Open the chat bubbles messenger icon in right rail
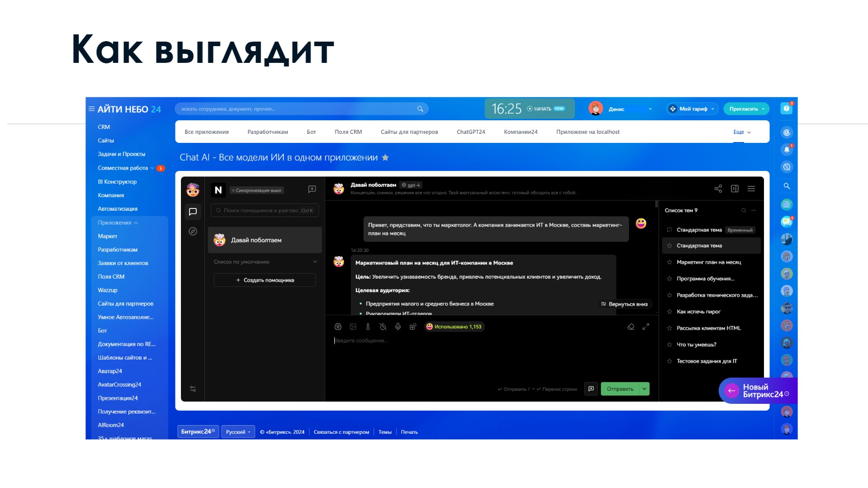868x488 pixels. tap(787, 222)
